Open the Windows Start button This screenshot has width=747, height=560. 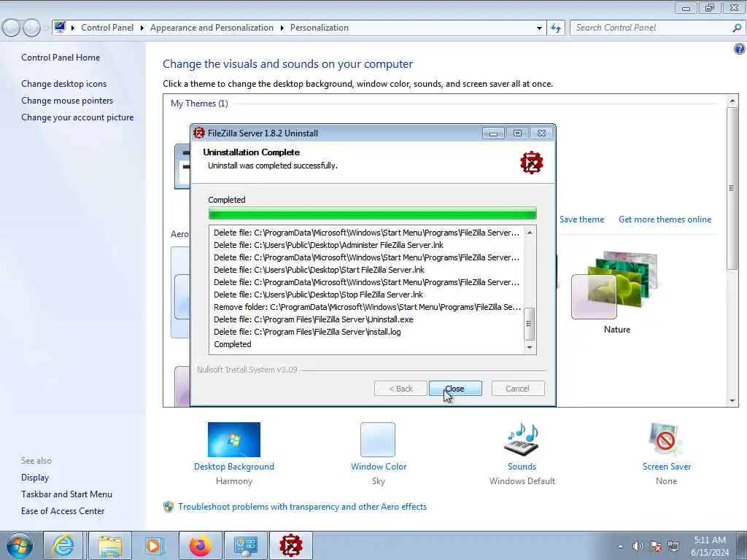tap(20, 545)
